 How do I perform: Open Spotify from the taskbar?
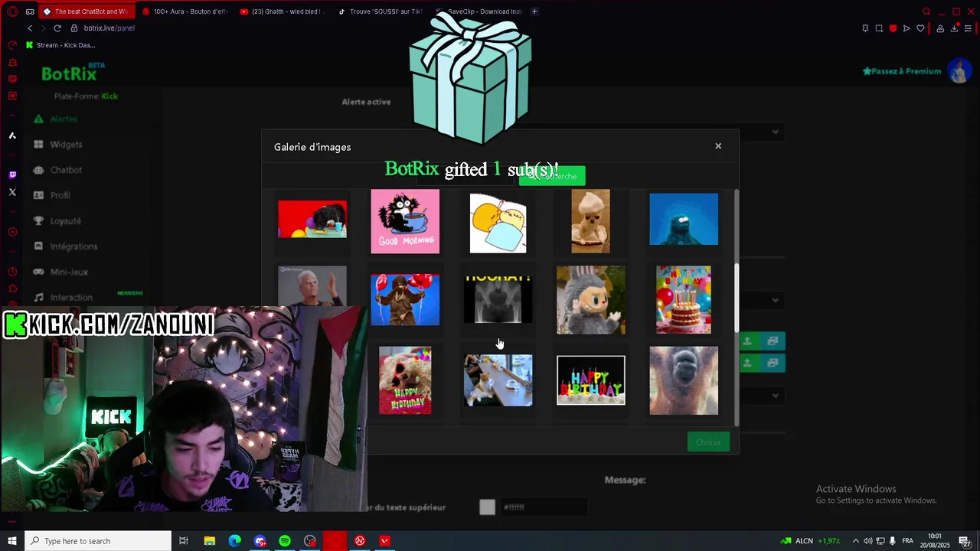pyautogui.click(x=285, y=541)
